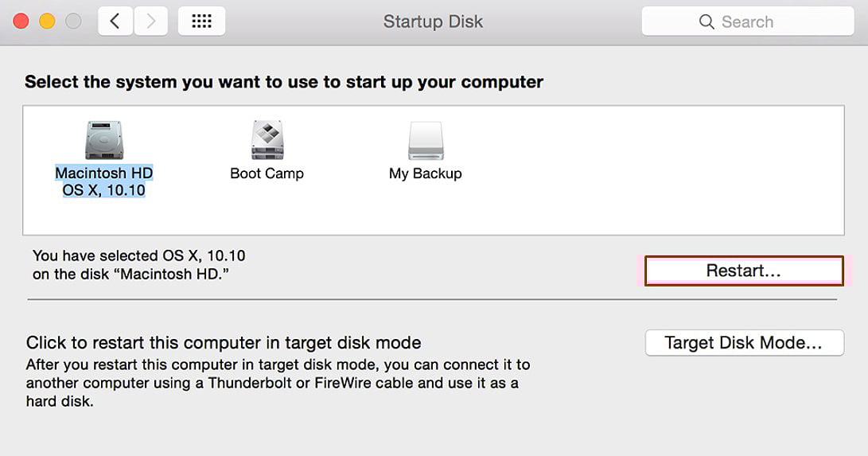Click the Boot Camp disk label
The width and height of the screenshot is (868, 456).
pos(267,173)
